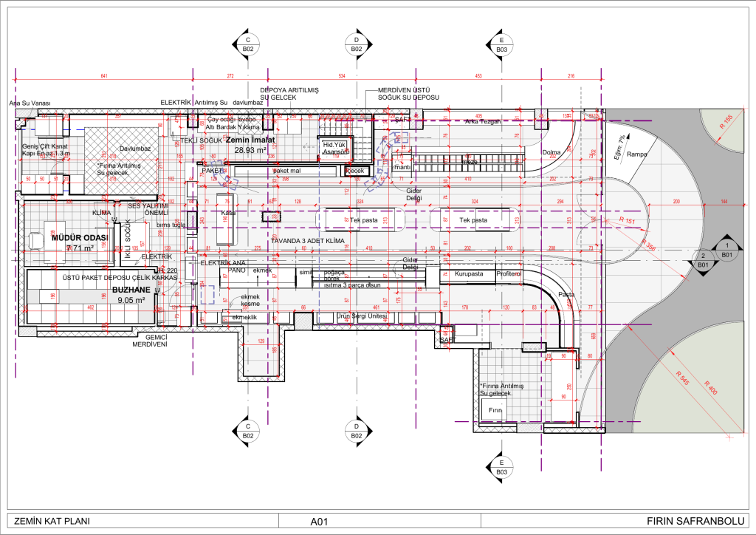This screenshot has width=756, height=535.
Task: Click the R 155 radius dimension
Action: (x=726, y=121)
